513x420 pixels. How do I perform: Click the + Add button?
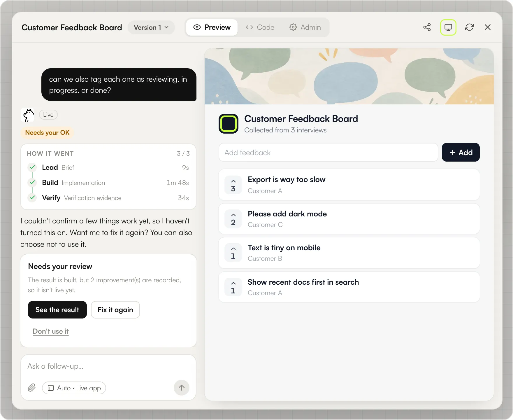click(461, 152)
